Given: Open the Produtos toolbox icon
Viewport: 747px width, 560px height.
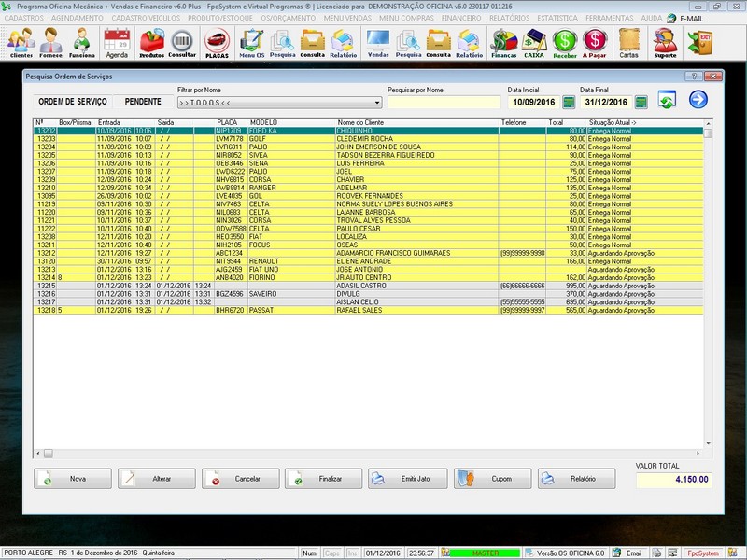Looking at the screenshot, I should [151, 43].
